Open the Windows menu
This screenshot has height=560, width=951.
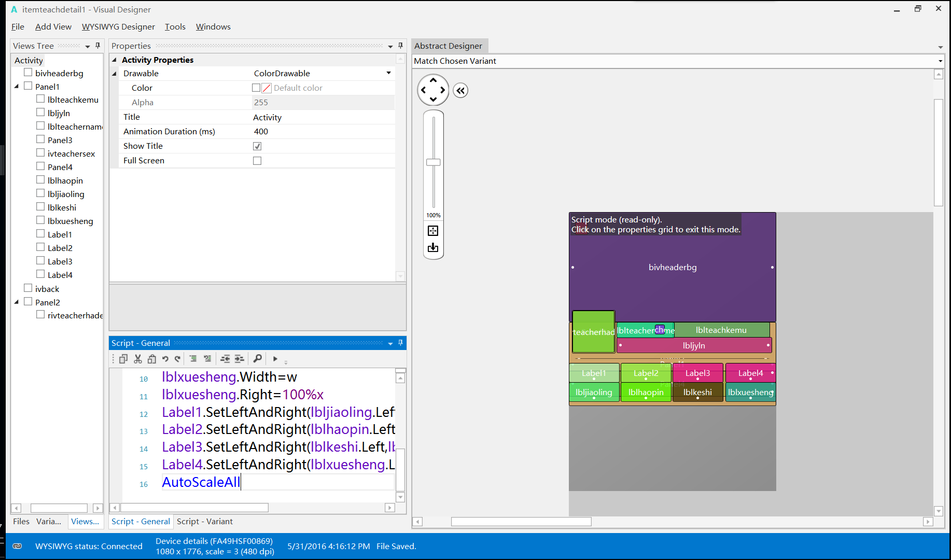click(x=213, y=26)
